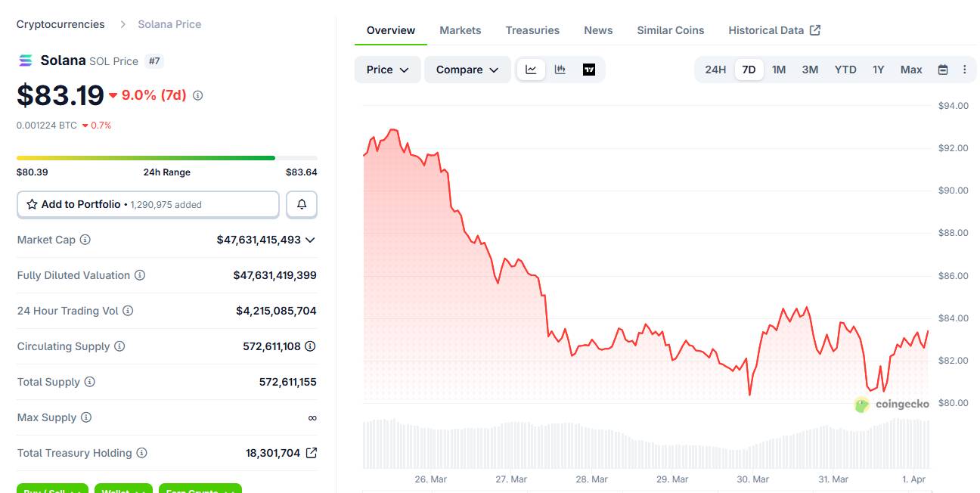Open the chart three-dot options menu
The width and height of the screenshot is (980, 493).
(x=964, y=70)
